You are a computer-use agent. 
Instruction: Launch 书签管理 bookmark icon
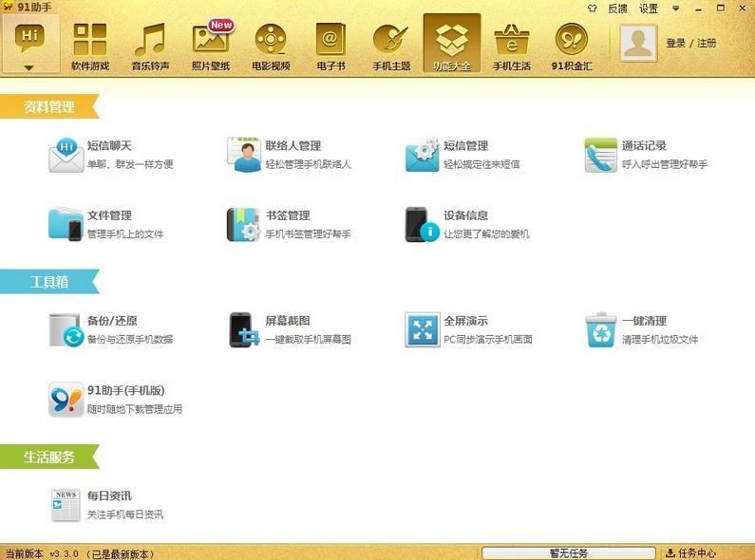[x=244, y=224]
